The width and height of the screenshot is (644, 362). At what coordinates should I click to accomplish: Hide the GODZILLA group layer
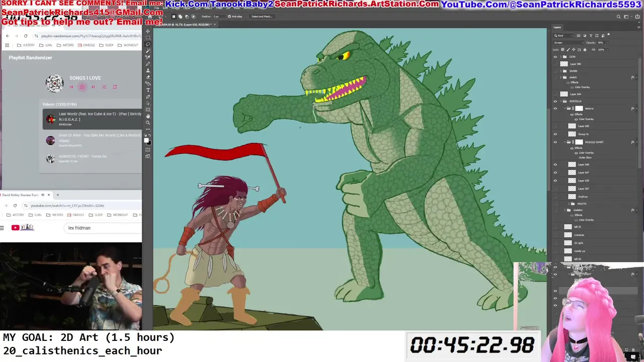[x=555, y=101]
